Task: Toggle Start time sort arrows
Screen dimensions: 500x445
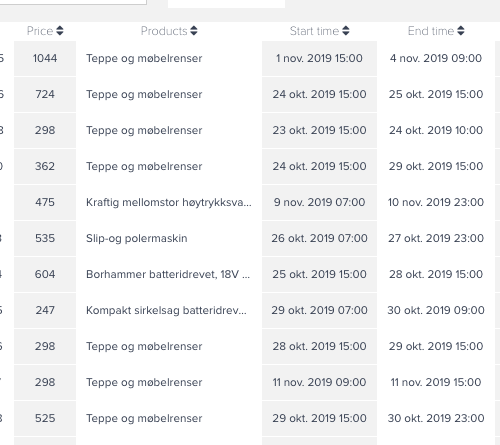Action: 346,31
